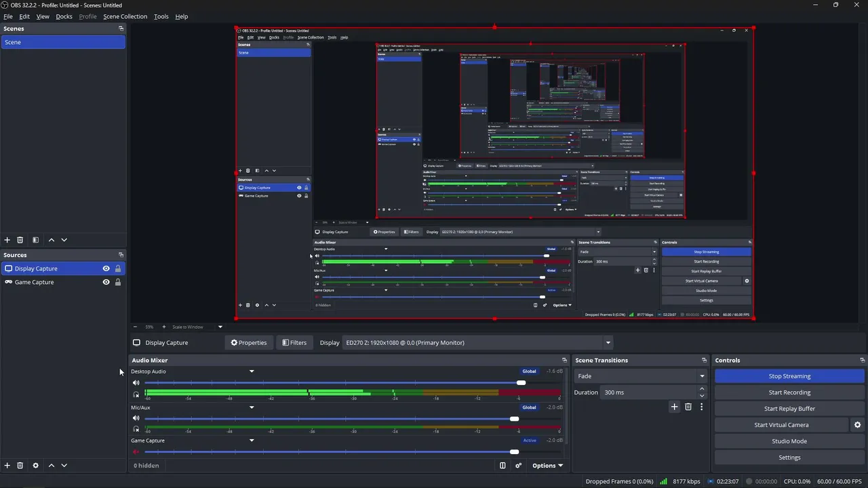The height and width of the screenshot is (488, 868).
Task: Open the Docks menu
Action: pyautogui.click(x=64, y=16)
